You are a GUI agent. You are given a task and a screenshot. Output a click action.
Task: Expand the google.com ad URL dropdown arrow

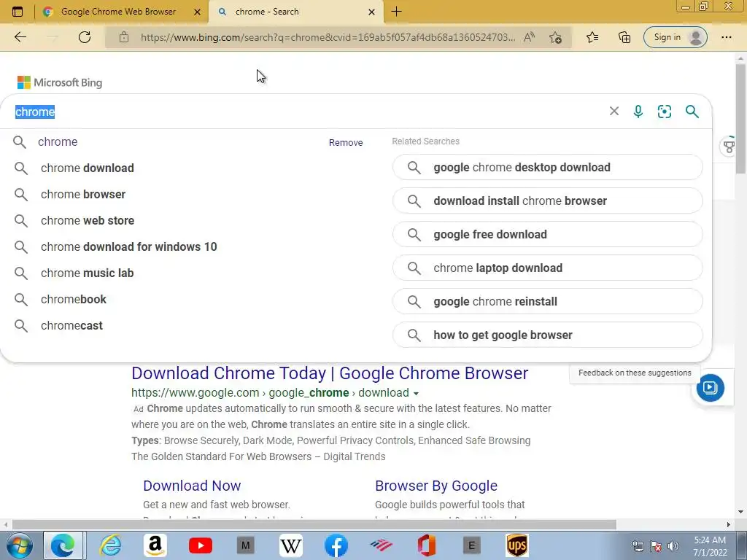pyautogui.click(x=416, y=393)
